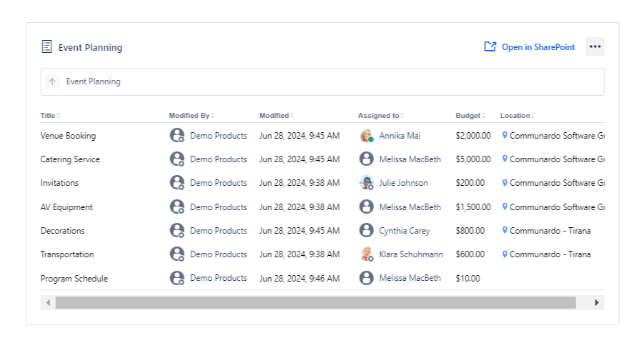
Task: Select the Program Schedule title cell
Action: click(x=74, y=279)
